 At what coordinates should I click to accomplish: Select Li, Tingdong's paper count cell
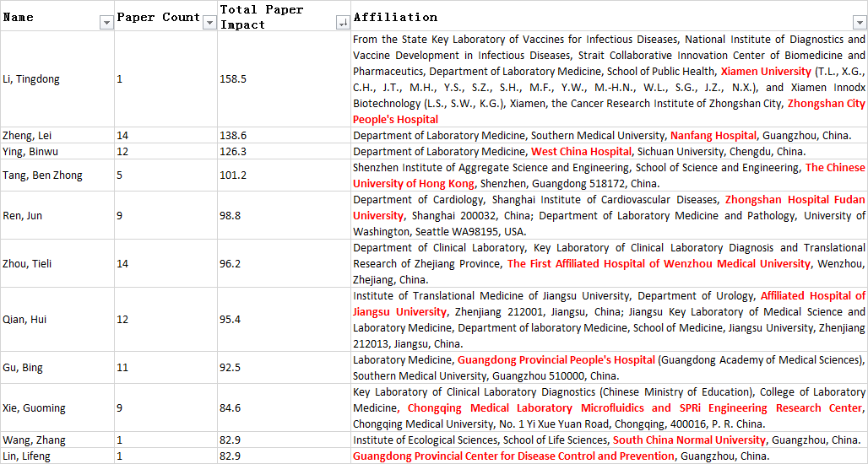[x=166, y=79]
